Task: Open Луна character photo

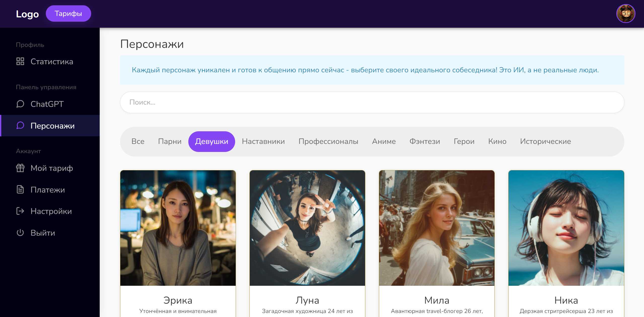Action: (307, 228)
